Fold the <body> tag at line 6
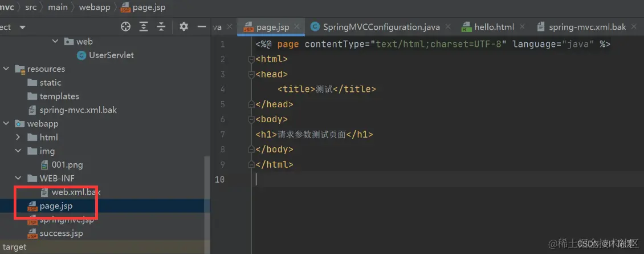 [x=251, y=120]
